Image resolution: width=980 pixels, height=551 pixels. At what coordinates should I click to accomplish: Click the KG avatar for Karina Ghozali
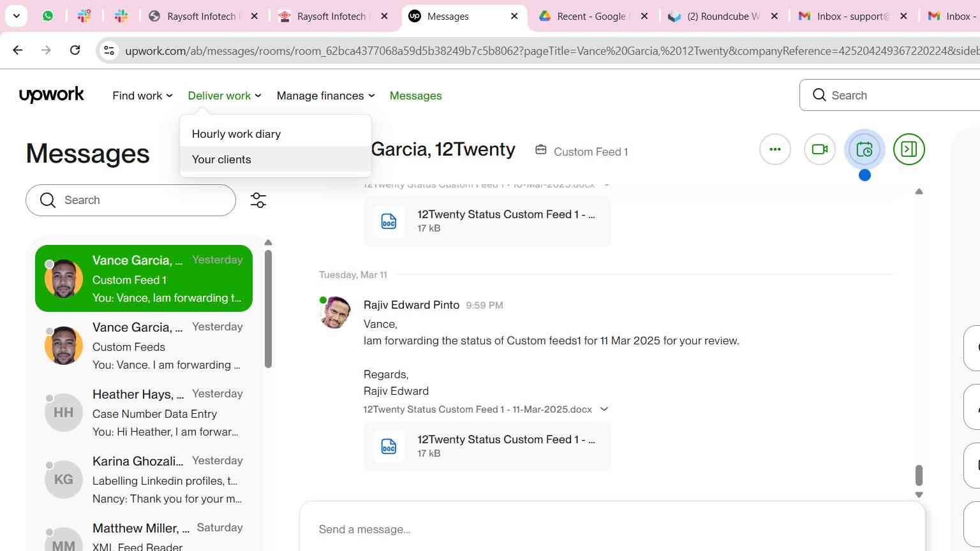[x=64, y=480]
